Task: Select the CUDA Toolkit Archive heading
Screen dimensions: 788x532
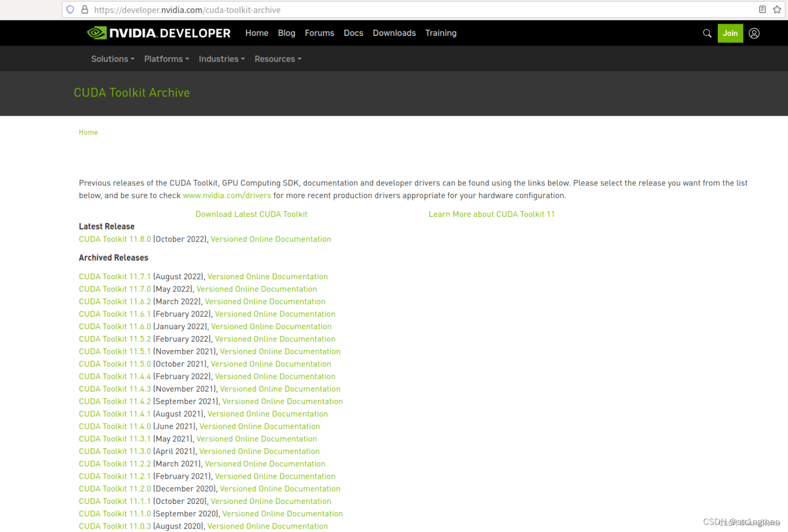Action: (132, 93)
